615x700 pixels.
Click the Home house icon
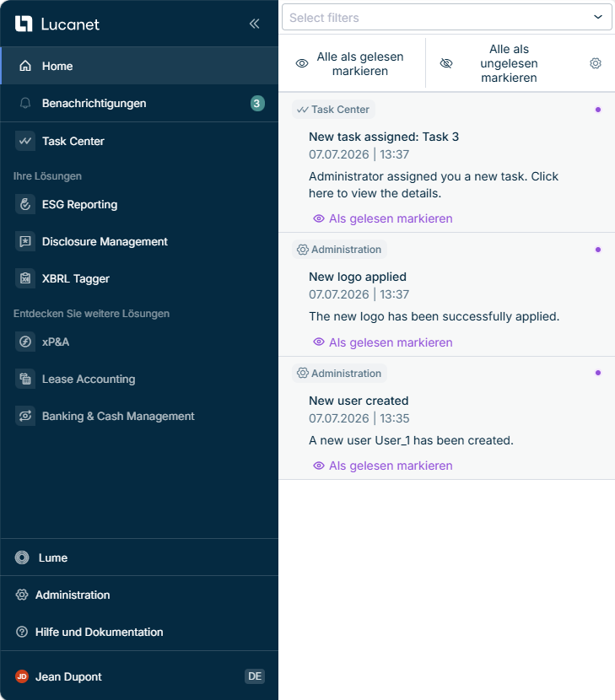pyautogui.click(x=25, y=66)
